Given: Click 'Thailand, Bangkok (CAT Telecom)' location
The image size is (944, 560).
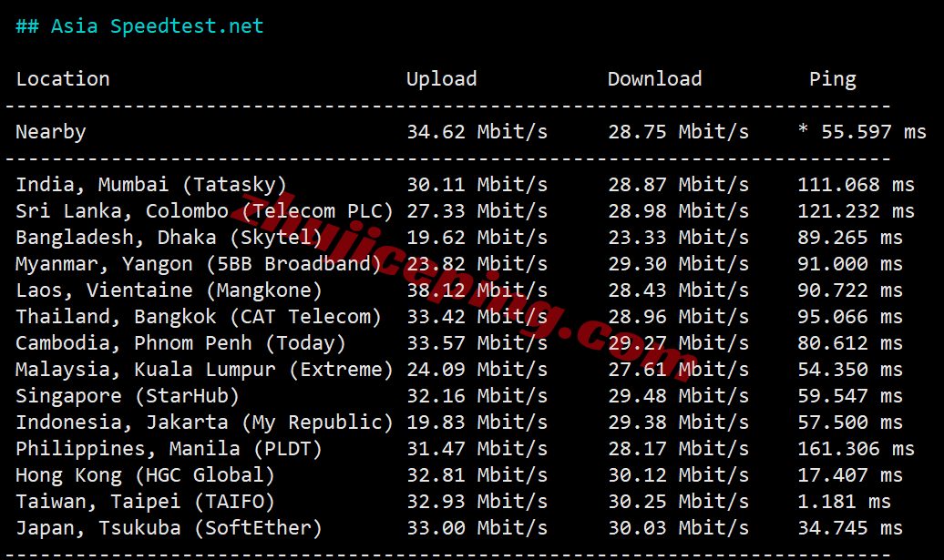Looking at the screenshot, I should click(x=199, y=317).
